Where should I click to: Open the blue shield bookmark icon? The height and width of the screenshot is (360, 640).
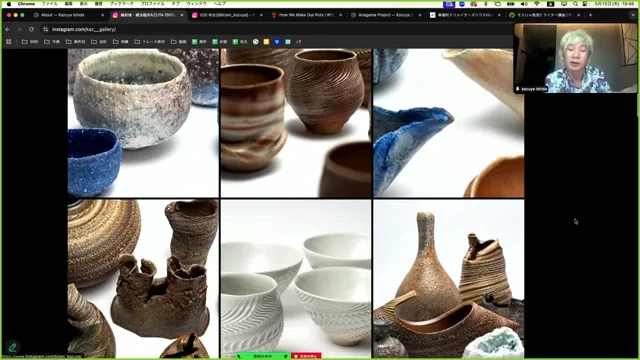277,42
